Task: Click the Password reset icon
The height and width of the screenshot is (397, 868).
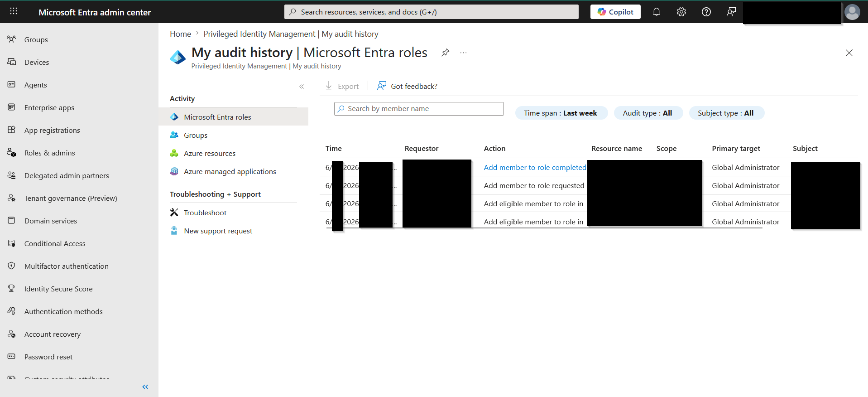Action: [x=12, y=357]
